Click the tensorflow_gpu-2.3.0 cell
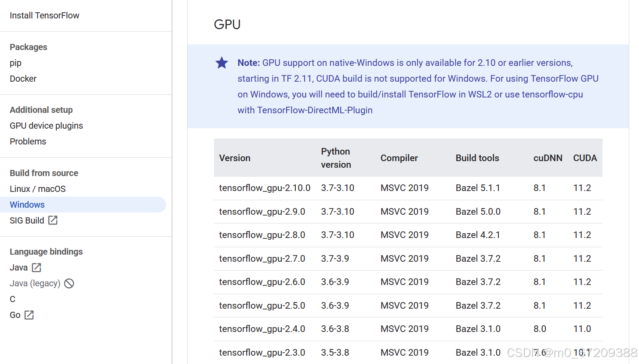The image size is (639, 364). [x=262, y=353]
